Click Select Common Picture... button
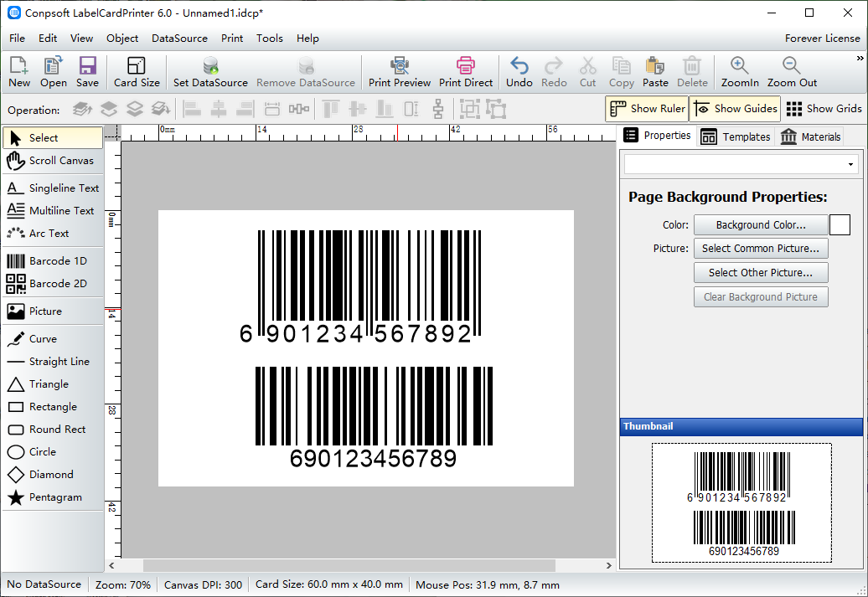The width and height of the screenshot is (868, 597). pyautogui.click(x=761, y=249)
